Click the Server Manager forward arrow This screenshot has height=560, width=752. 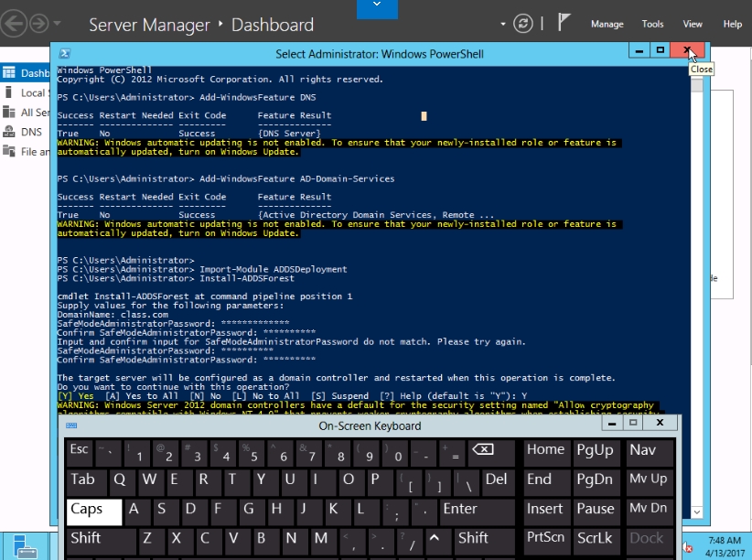coord(40,23)
